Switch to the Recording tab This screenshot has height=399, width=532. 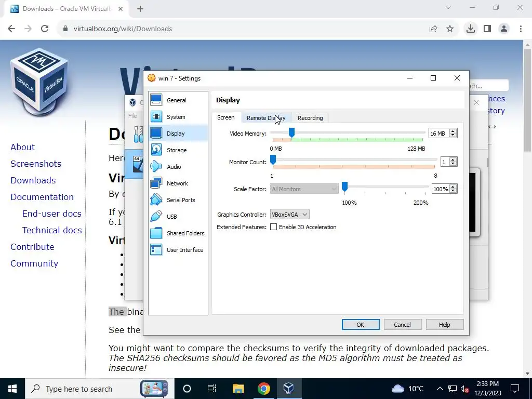pyautogui.click(x=310, y=118)
